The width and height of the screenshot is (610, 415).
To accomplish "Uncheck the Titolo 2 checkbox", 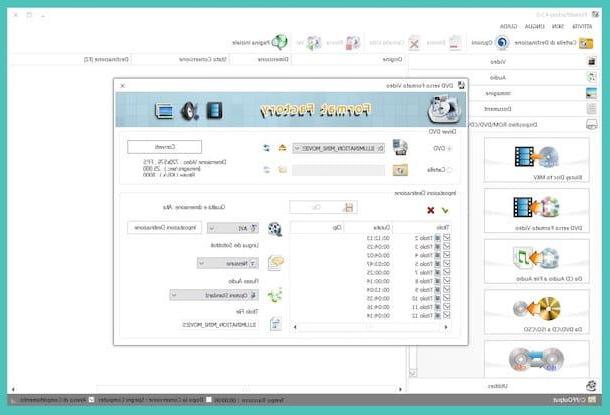I will 446,237.
